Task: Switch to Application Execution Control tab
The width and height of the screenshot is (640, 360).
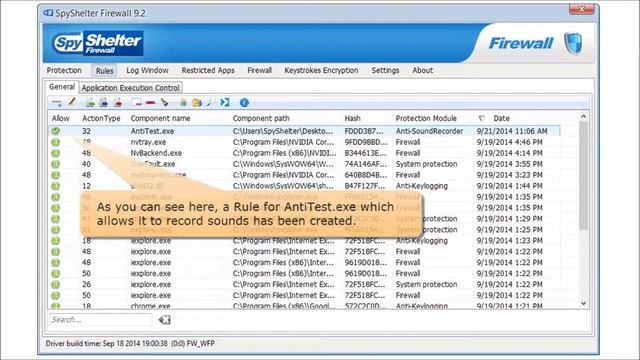Action: [x=130, y=88]
